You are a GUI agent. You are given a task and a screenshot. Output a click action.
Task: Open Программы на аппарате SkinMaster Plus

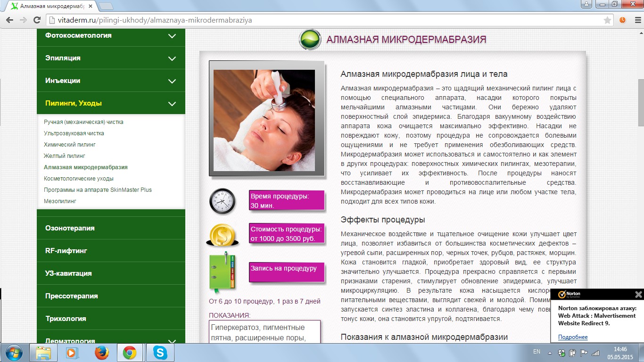[x=98, y=190]
